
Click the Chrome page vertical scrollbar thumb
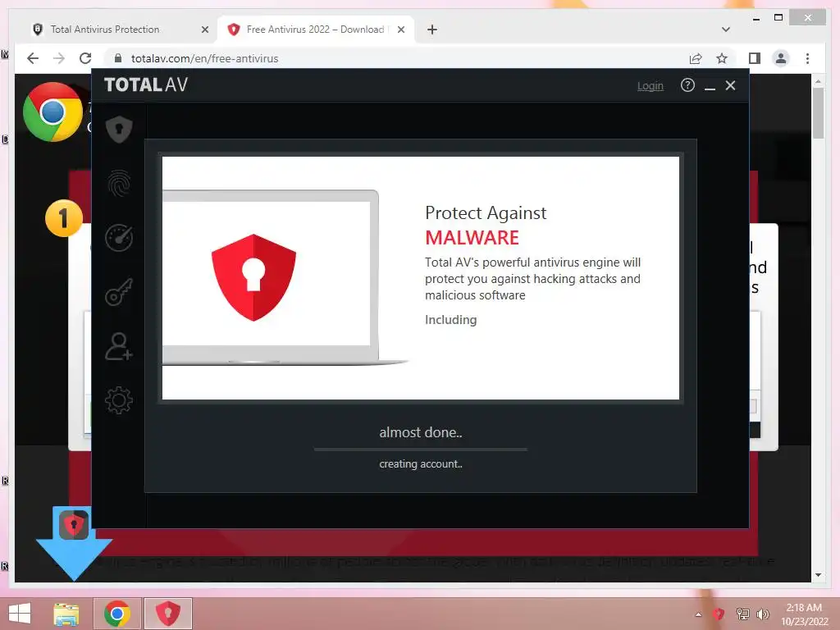click(818, 113)
